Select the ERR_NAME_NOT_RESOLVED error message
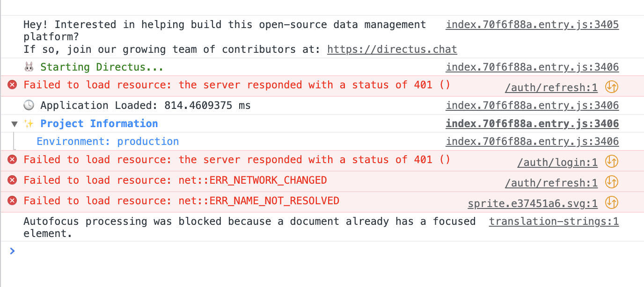The image size is (644, 287). pyautogui.click(x=181, y=201)
